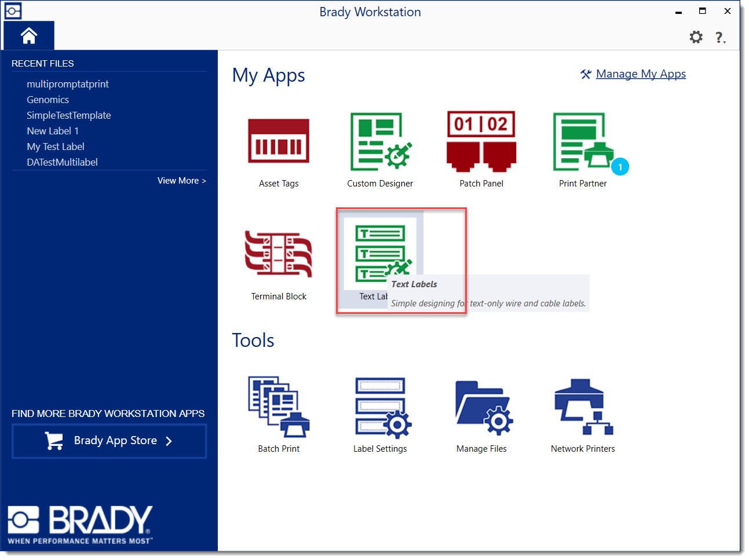Open the Batch Print tool
Viewport: 749px width, 560px height.
[279, 407]
